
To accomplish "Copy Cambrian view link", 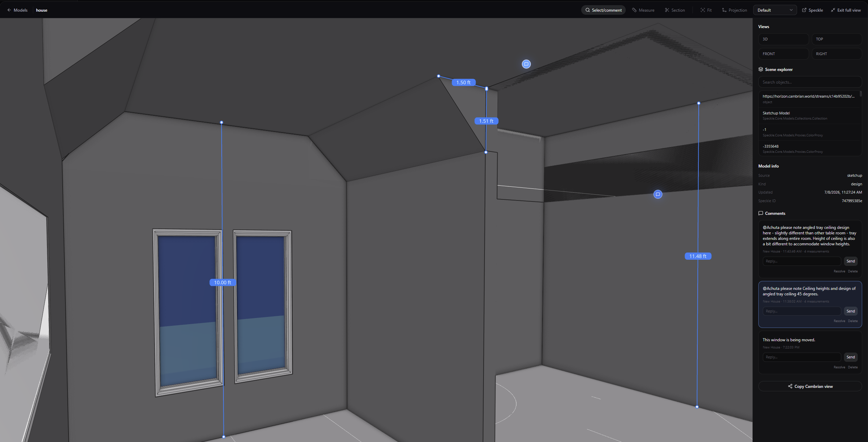I will pyautogui.click(x=810, y=386).
